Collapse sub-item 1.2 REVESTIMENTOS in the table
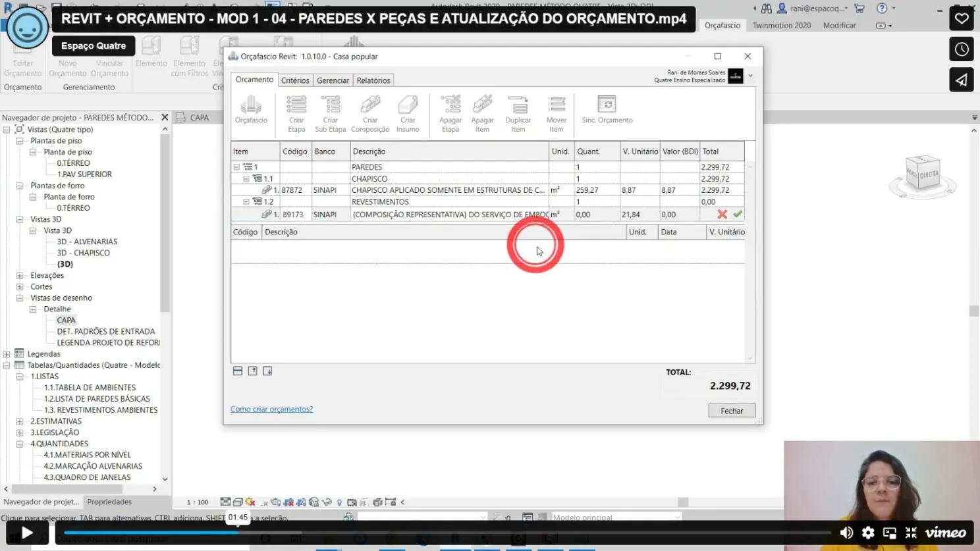Screen dimensions: 980x551 click(x=246, y=201)
